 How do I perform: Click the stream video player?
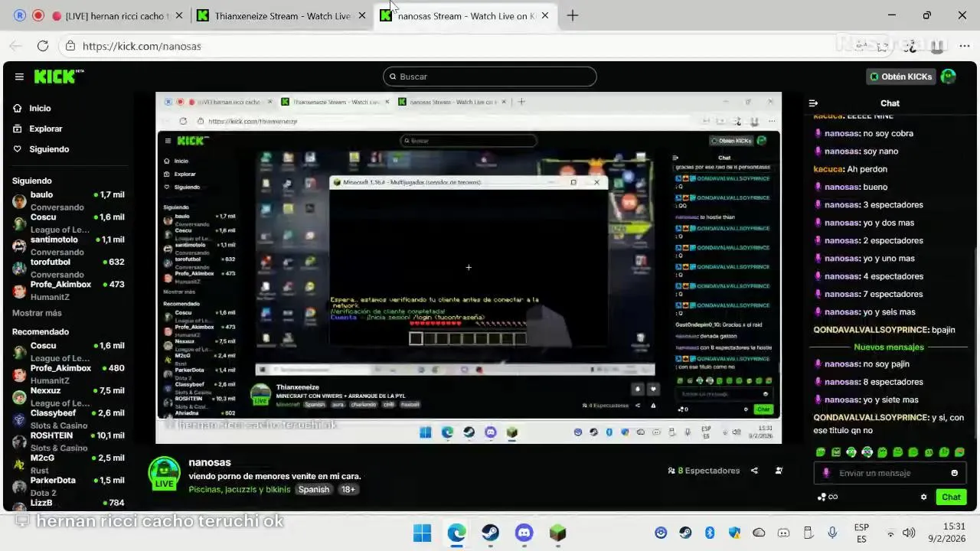point(469,268)
